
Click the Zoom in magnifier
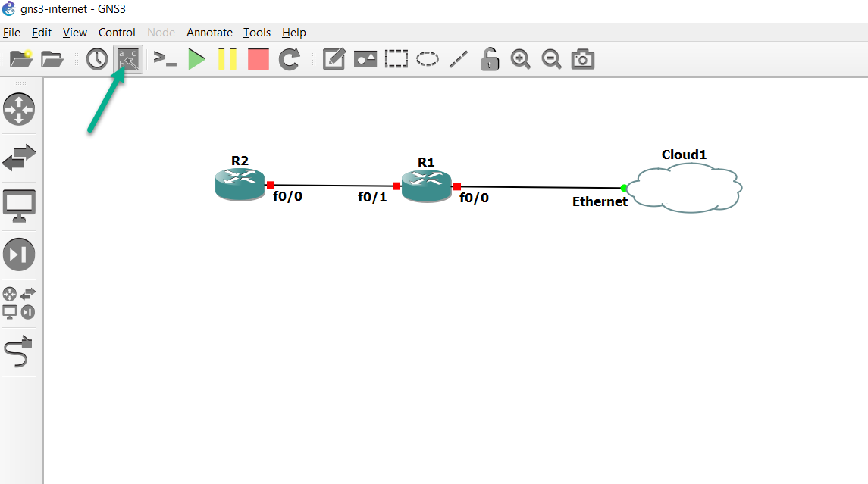520,58
